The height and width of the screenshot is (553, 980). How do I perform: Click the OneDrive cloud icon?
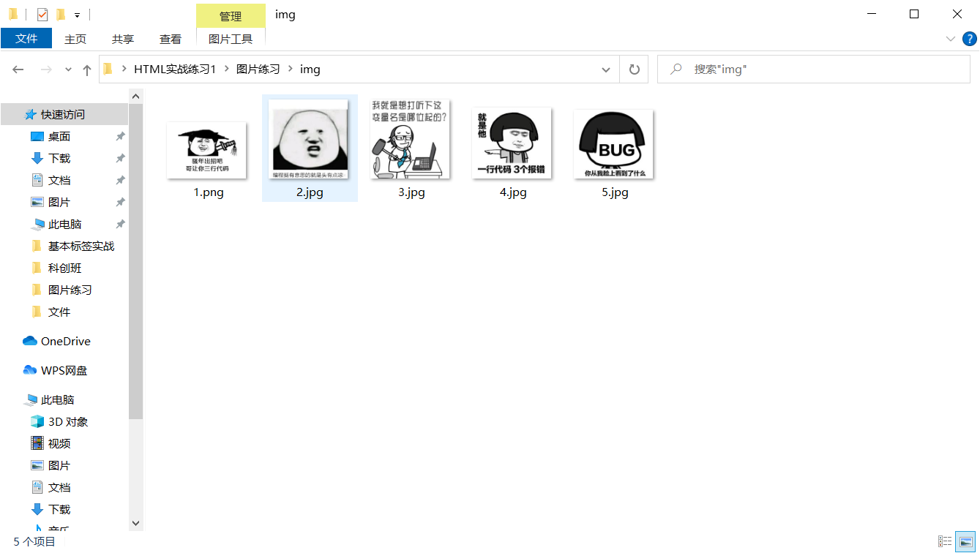tap(30, 341)
